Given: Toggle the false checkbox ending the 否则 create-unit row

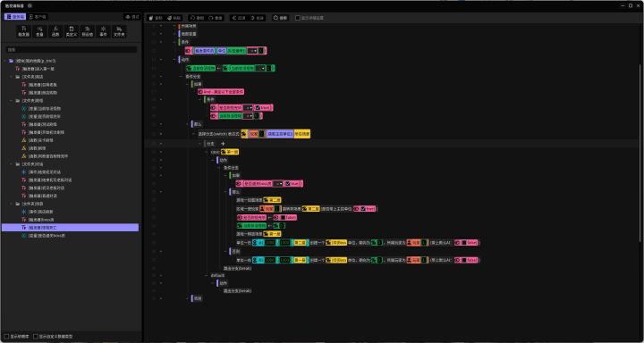Looking at the screenshot, I should tap(463, 260).
